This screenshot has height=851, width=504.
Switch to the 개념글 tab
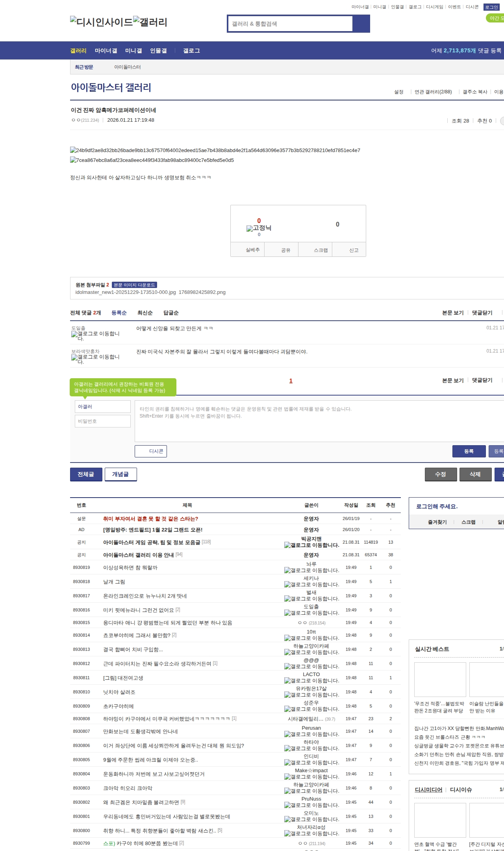click(x=120, y=474)
